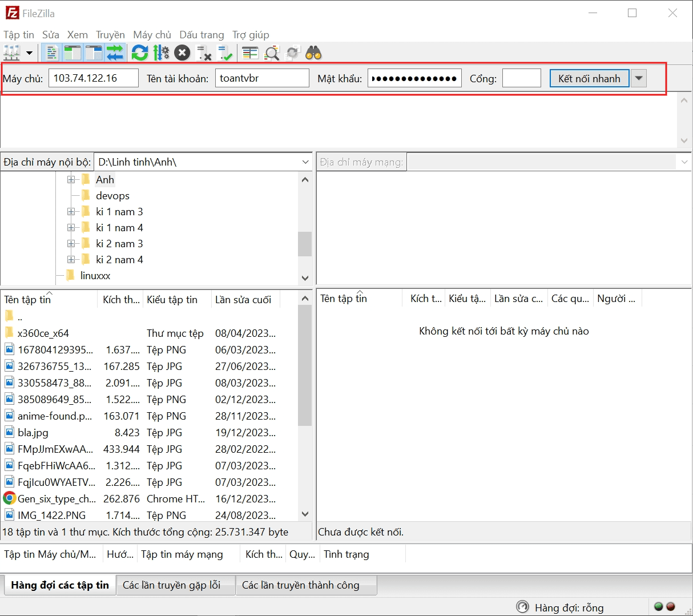Click the Cổng input field
This screenshot has width=693, height=616.
pyautogui.click(x=521, y=78)
